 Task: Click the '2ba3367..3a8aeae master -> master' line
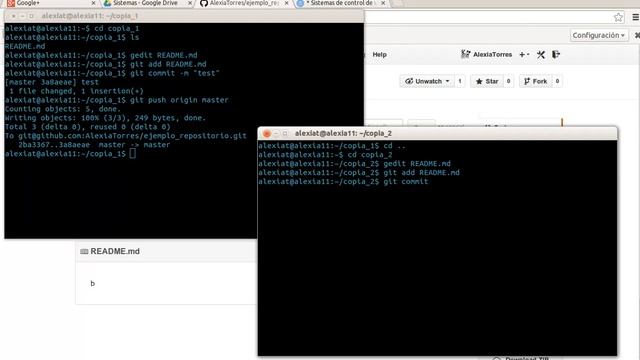(94, 145)
